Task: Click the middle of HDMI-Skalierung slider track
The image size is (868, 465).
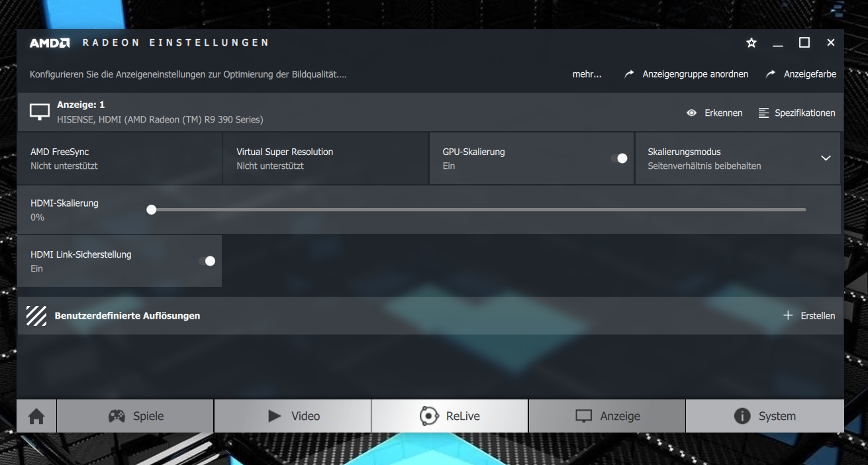Action: coord(479,209)
